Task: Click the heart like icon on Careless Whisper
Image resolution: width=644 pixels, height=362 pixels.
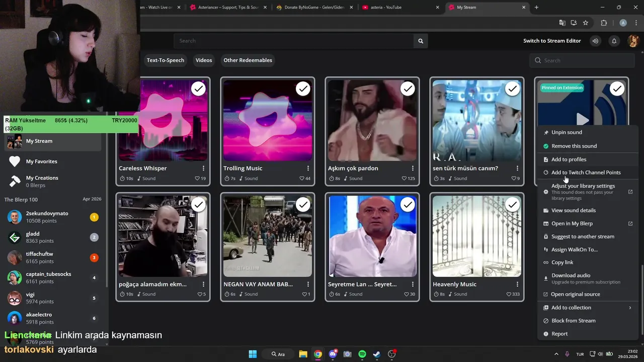Action: (197, 178)
